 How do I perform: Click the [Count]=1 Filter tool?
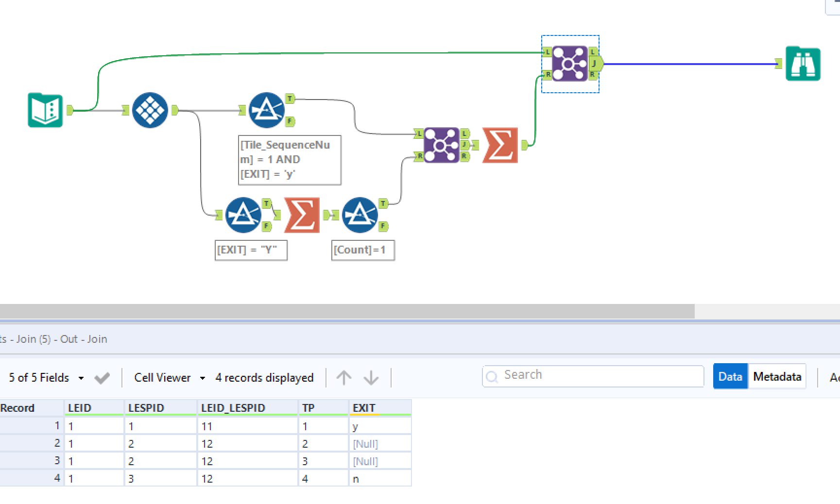(x=360, y=215)
